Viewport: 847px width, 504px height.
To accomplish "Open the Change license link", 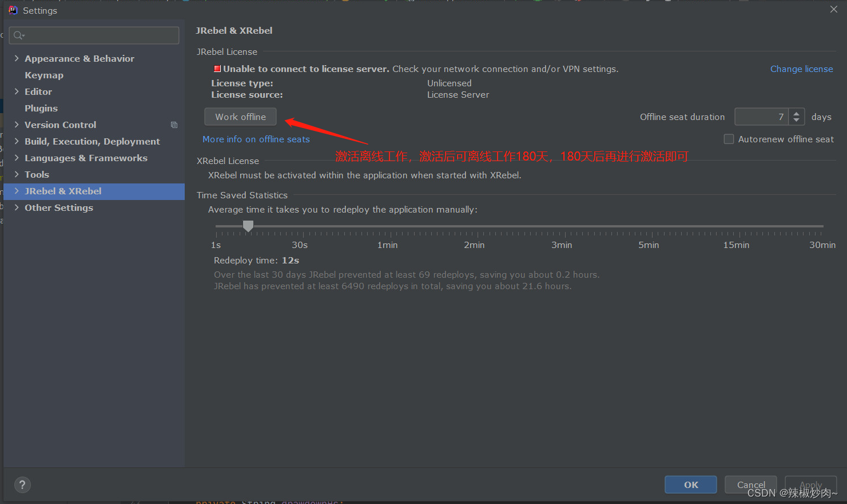I will (x=801, y=69).
